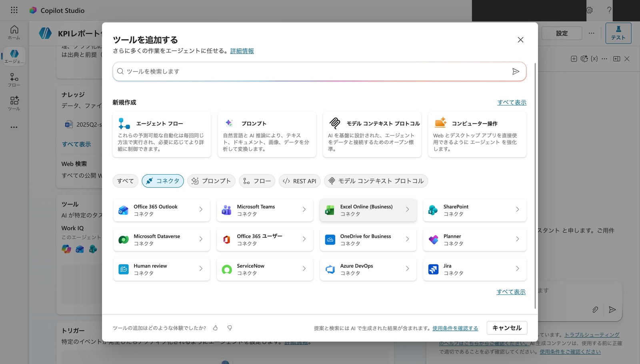Click the Microsoft Dataverse connector icon

(x=123, y=240)
